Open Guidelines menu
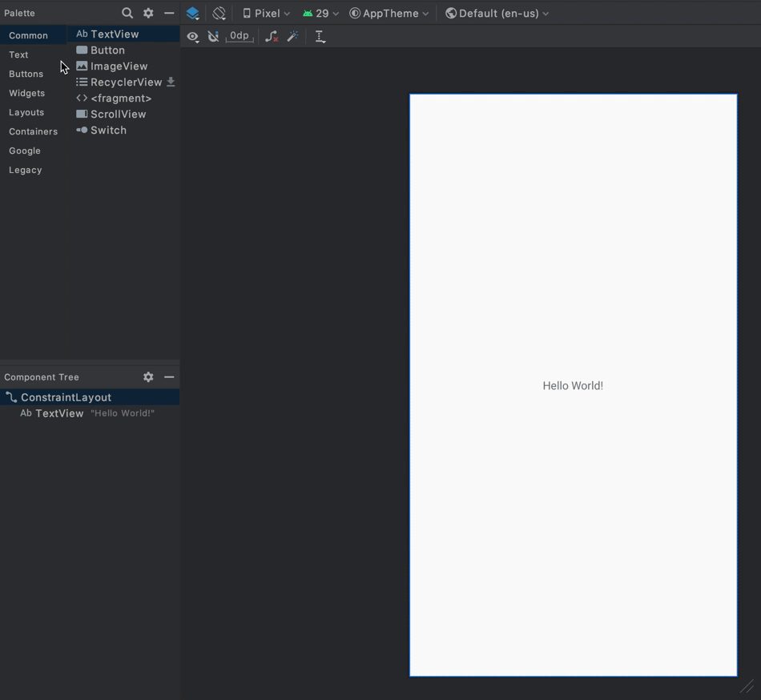Screen dimensions: 761x700 pyautogui.click(x=320, y=36)
